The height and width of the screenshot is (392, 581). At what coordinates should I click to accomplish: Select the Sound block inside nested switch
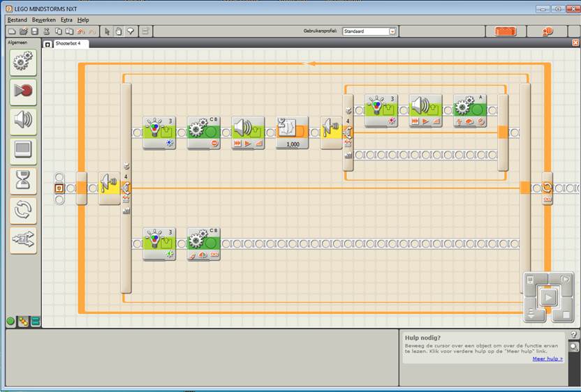(426, 111)
